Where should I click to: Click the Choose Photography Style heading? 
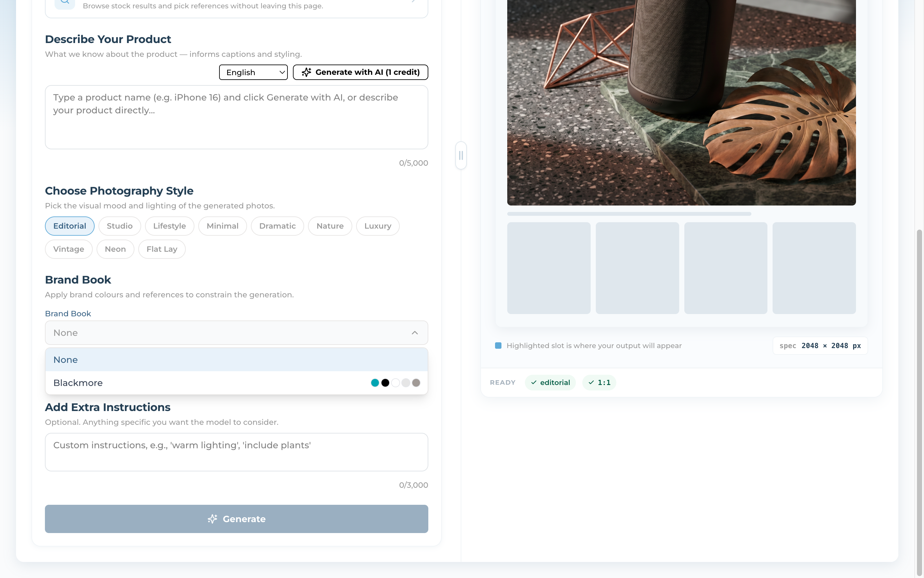(119, 191)
